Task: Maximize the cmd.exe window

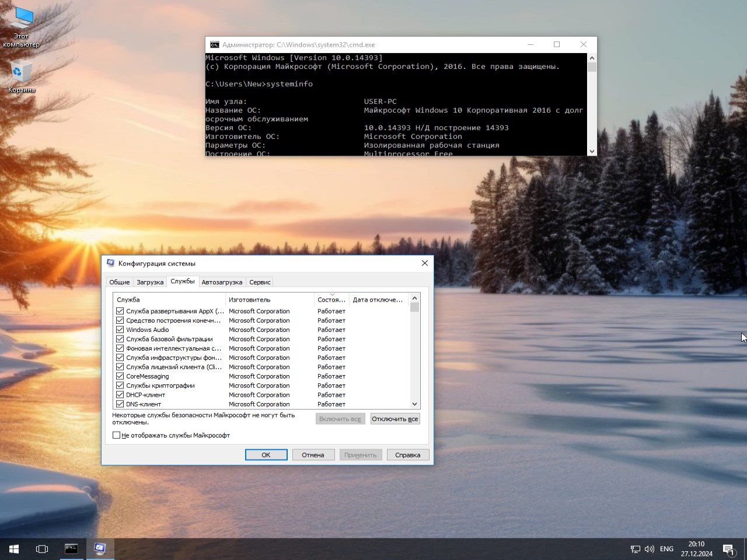Action: pos(557,44)
